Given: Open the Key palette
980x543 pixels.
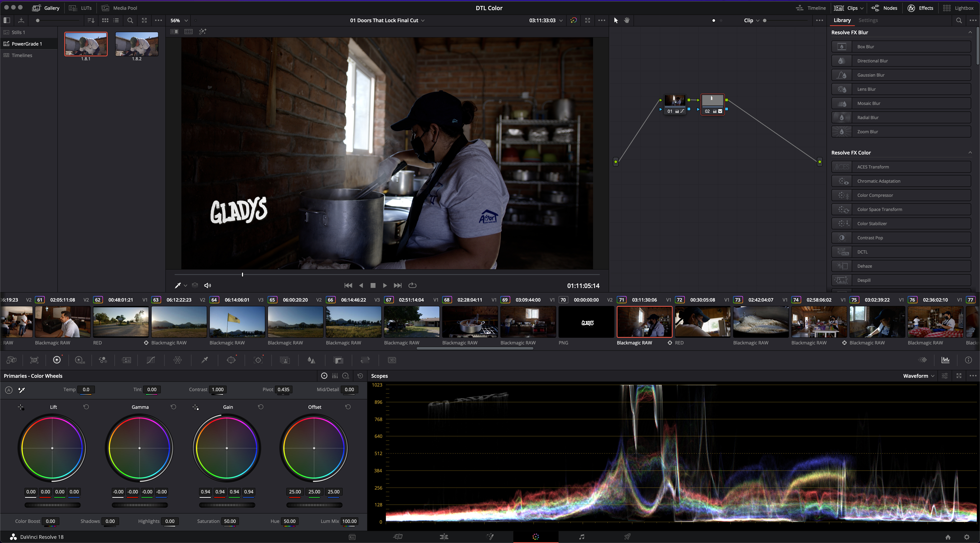Looking at the screenshot, I should tap(339, 360).
